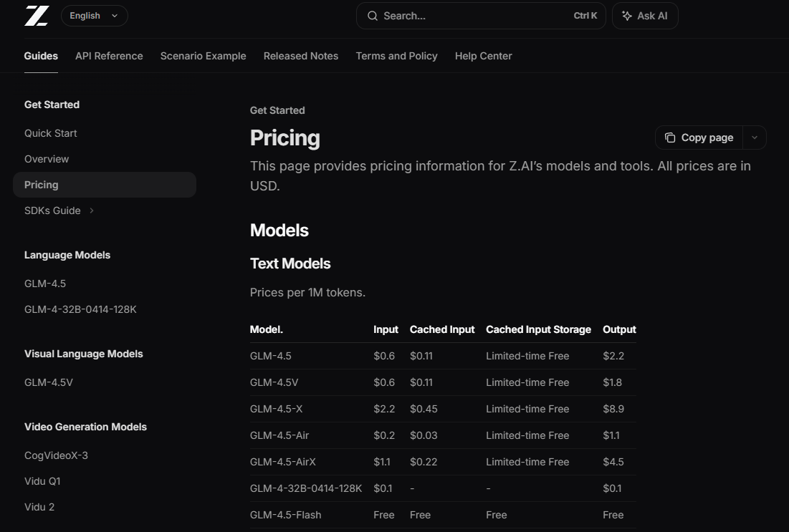
Task: Click the Get Started sidebar heading
Action: 52,105
